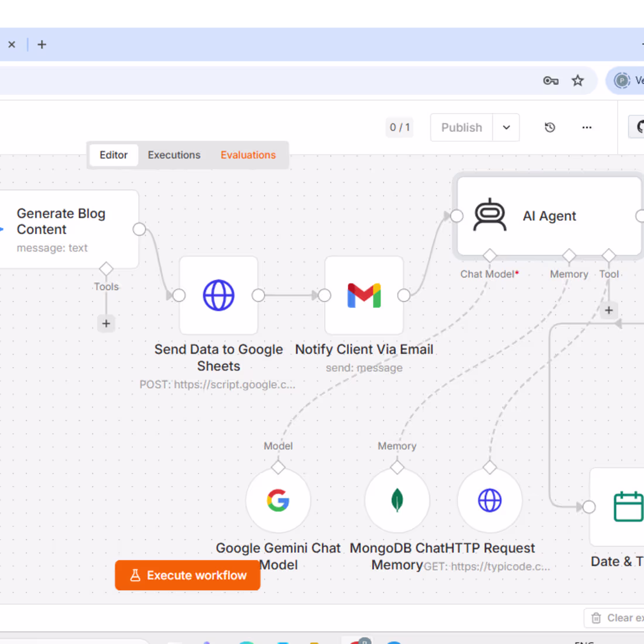The width and height of the screenshot is (644, 644).
Task: Click the Publish button
Action: (x=462, y=127)
